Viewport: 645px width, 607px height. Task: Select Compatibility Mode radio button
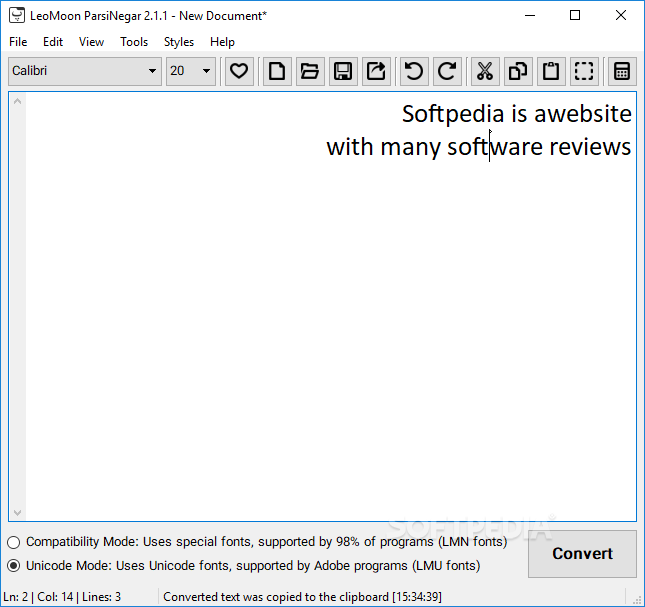(x=14, y=542)
